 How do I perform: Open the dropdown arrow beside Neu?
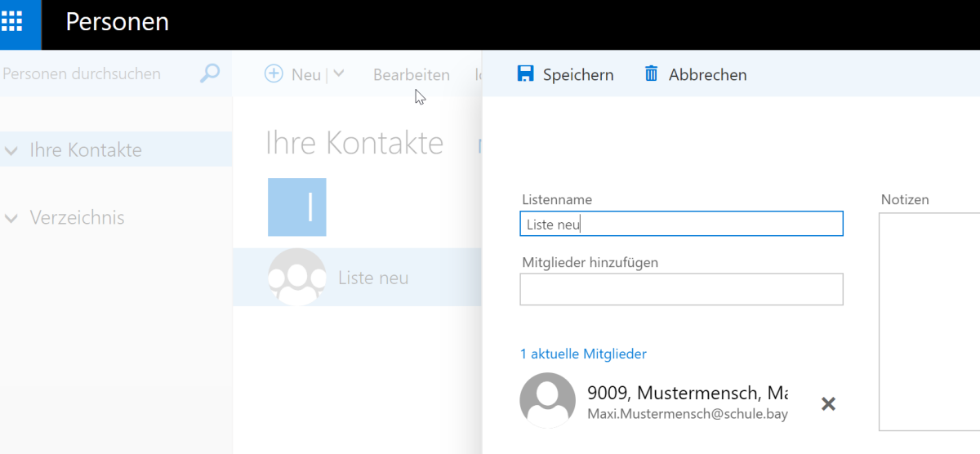(339, 73)
